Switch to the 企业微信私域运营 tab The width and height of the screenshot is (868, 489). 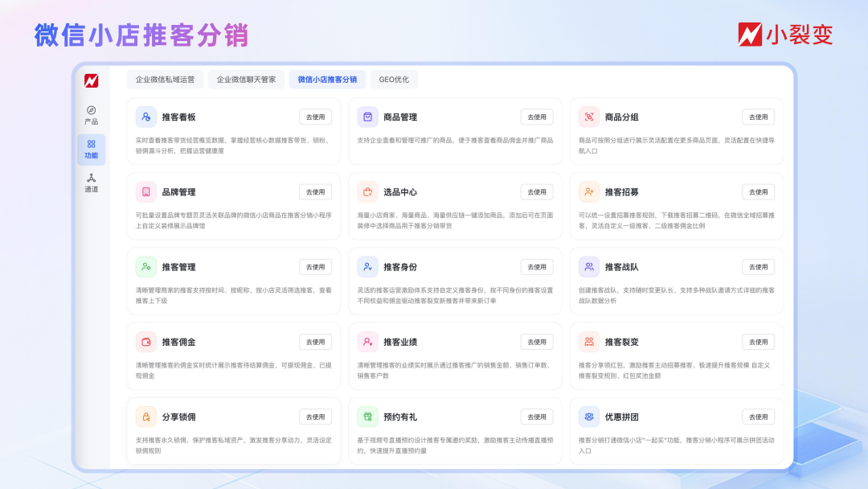coord(166,79)
